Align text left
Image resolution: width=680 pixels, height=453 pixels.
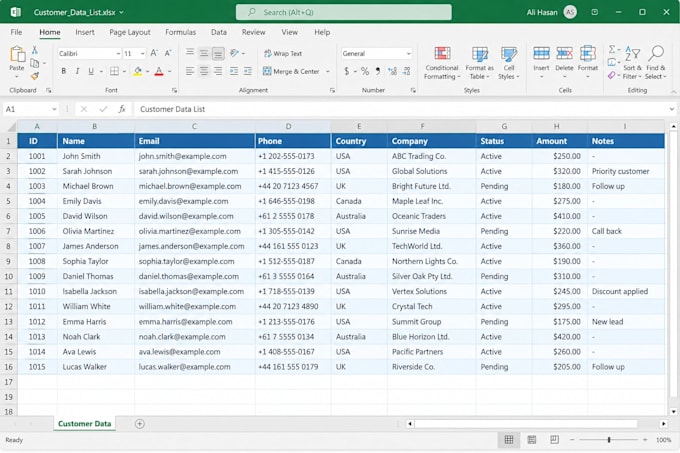pos(190,71)
